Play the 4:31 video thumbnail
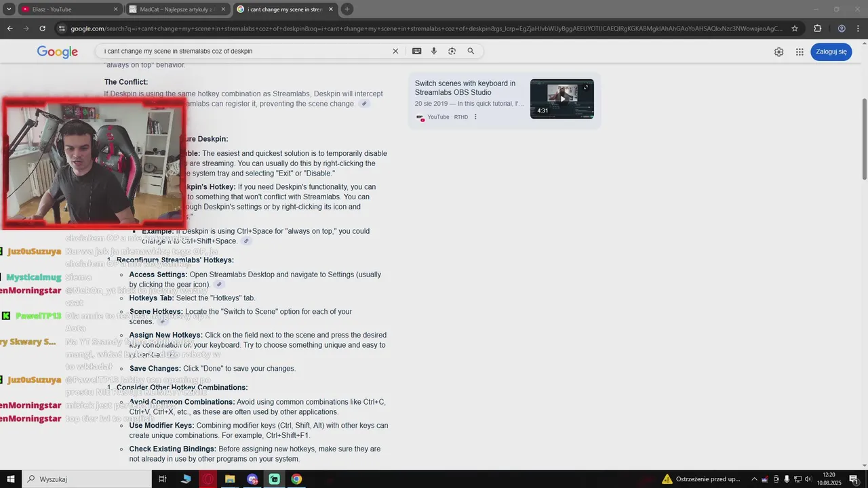 (x=562, y=99)
